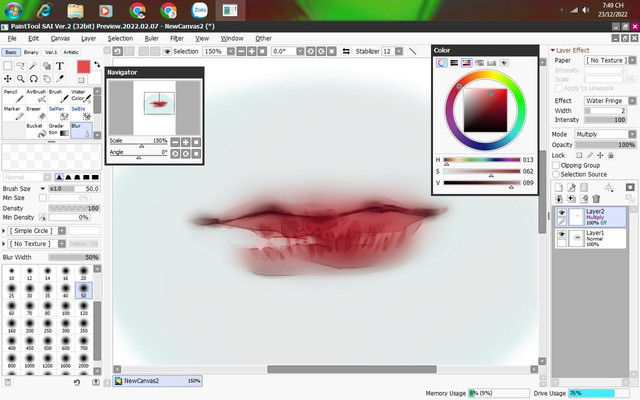Select the Eraser tool
Viewport: 640px width, 400px height.
[x=34, y=114]
